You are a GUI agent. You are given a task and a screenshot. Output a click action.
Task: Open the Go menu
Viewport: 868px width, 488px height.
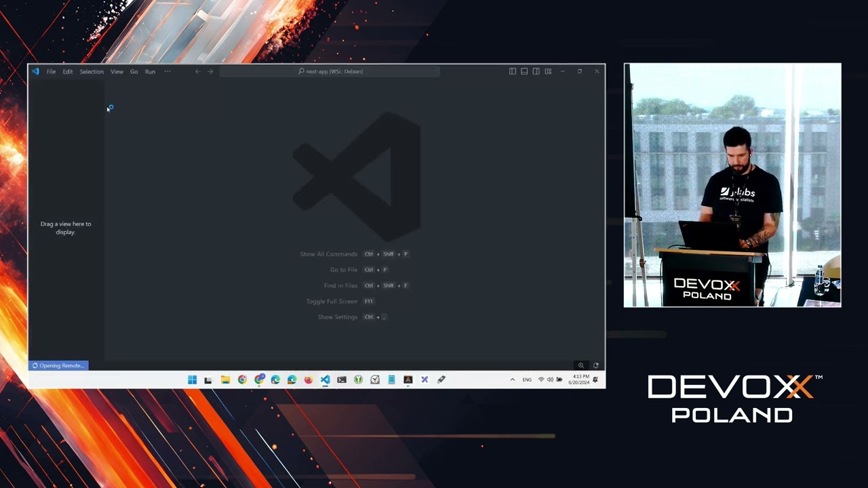[x=134, y=71]
